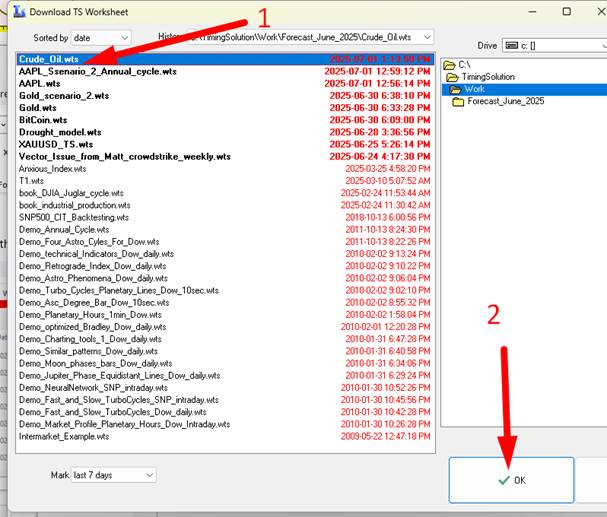Click the TimingSolution folder icon
The width and height of the screenshot is (607, 517).
tap(452, 77)
